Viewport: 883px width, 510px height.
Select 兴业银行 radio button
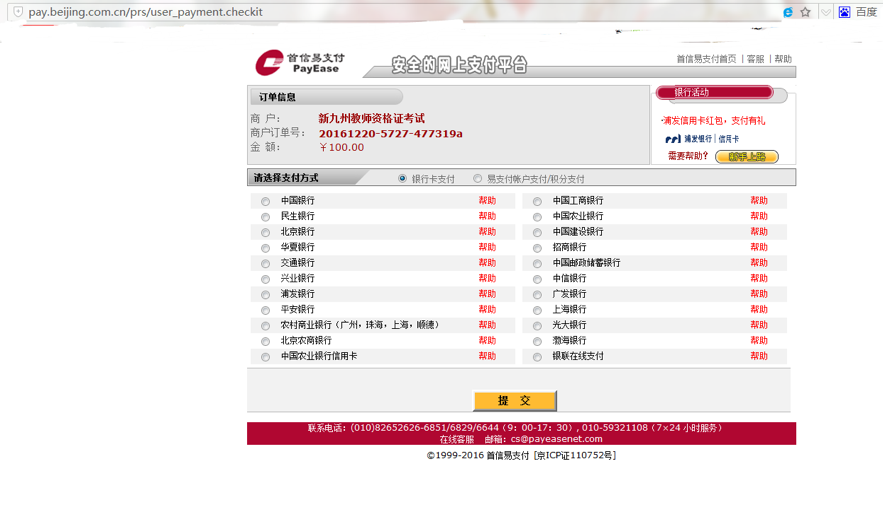265,279
